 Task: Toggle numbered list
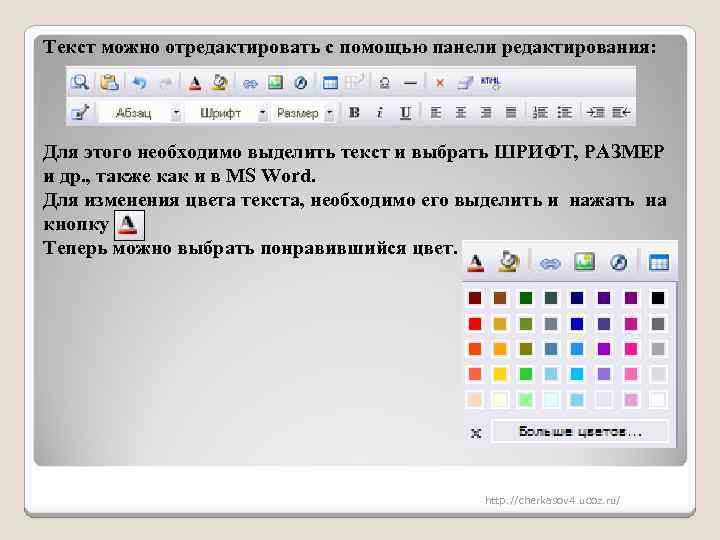(x=540, y=112)
